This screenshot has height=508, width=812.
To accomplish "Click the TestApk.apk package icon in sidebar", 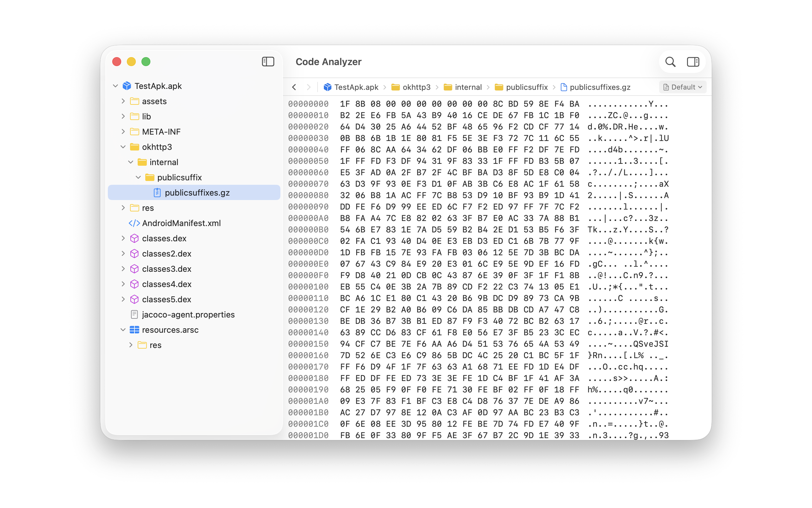I will click(127, 86).
